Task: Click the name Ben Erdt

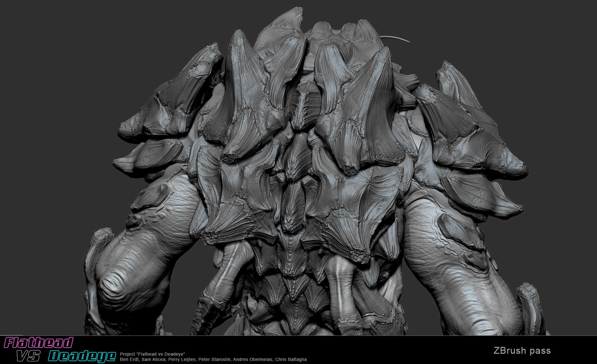Action: [x=129, y=359]
